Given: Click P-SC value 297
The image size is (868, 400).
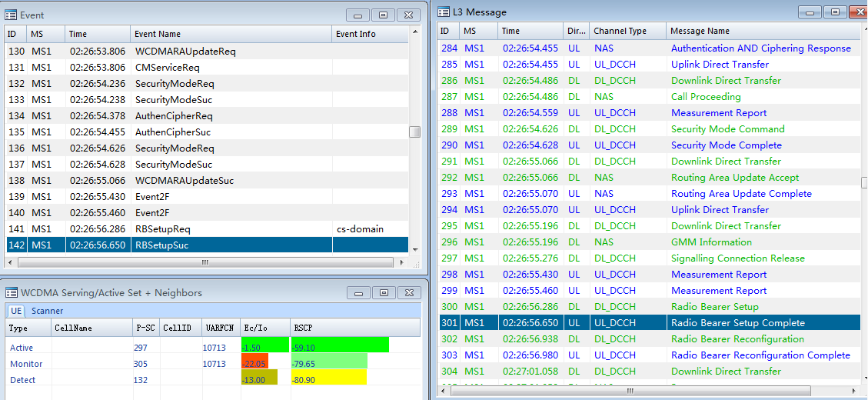Looking at the screenshot, I should (x=139, y=348).
